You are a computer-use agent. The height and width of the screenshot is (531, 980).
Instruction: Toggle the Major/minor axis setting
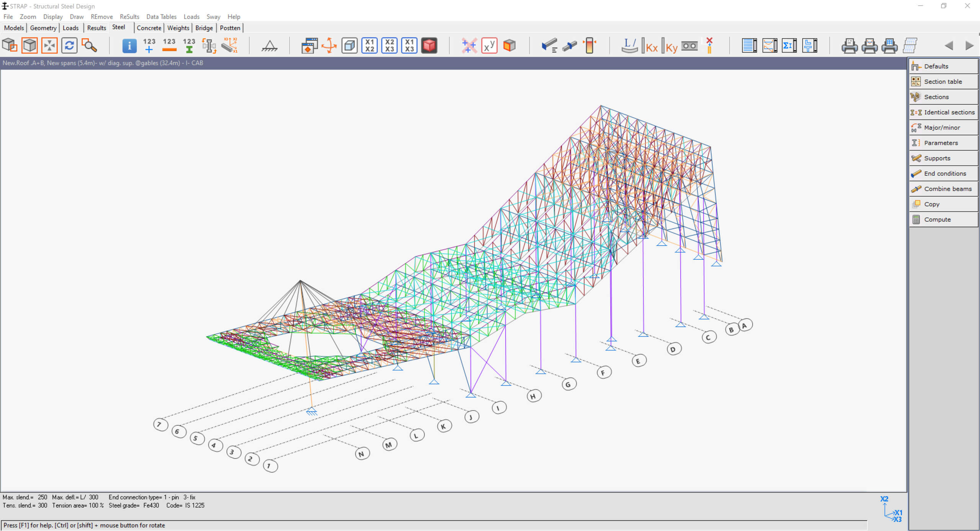pyautogui.click(x=942, y=127)
